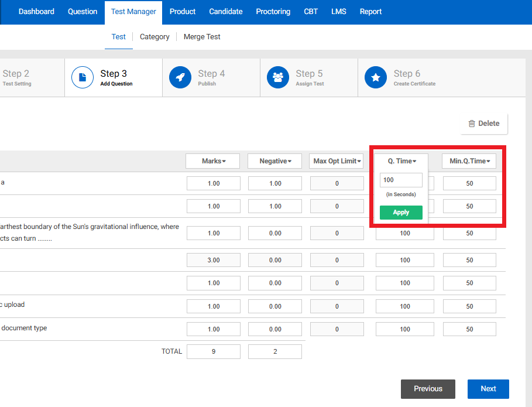This screenshot has height=407, width=532.
Task: Expand the Marks column dropdown
Action: 213,161
